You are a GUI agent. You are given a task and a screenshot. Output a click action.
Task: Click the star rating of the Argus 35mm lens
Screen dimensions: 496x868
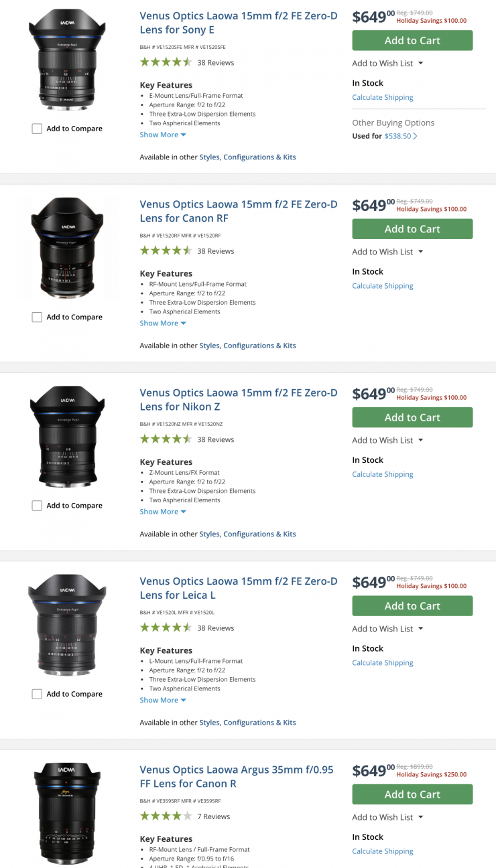(166, 816)
